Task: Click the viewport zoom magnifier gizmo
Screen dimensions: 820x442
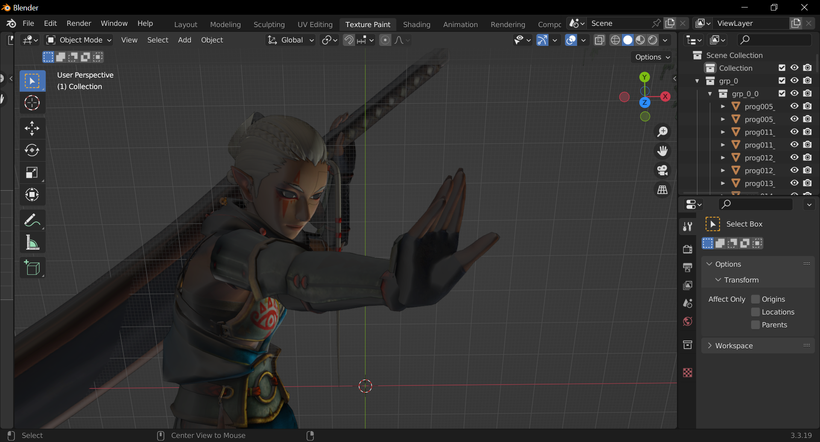Action: click(662, 131)
